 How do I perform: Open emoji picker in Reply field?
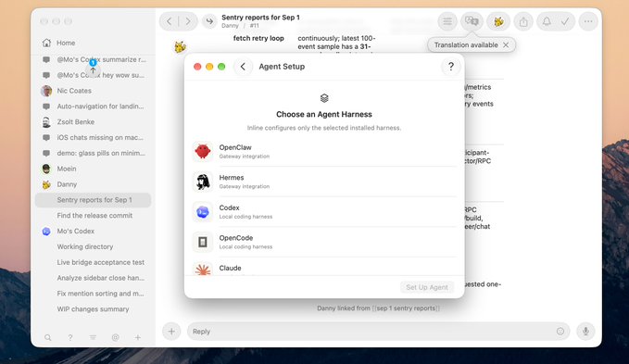[560, 332]
